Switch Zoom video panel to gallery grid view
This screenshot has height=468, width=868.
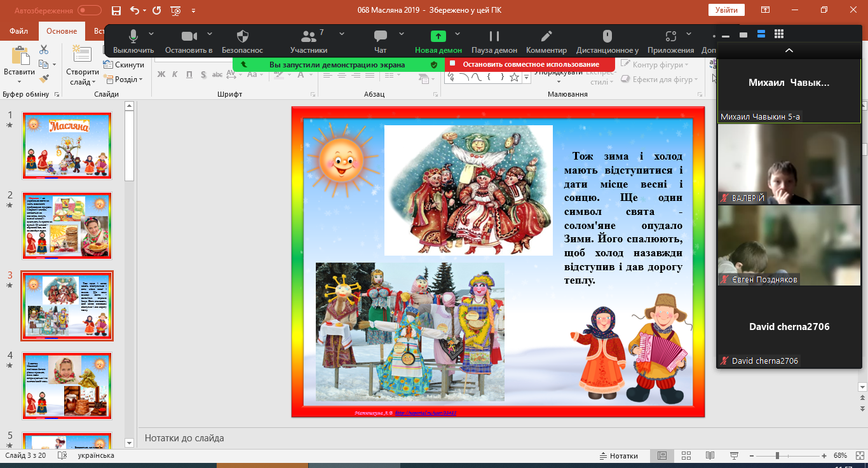click(779, 34)
